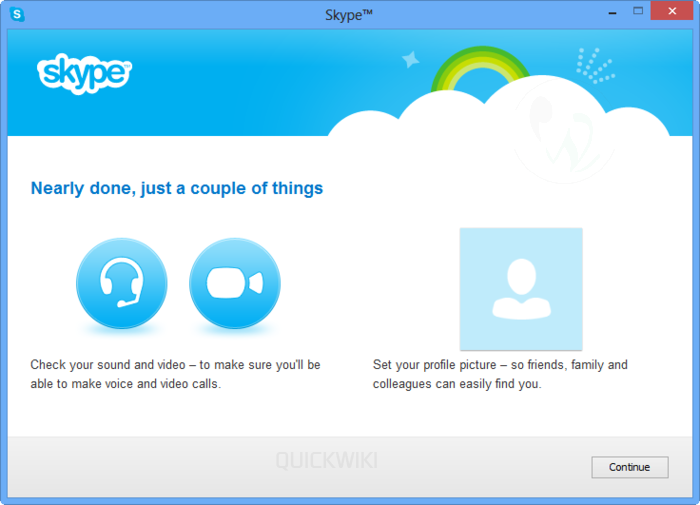Maximize the Skype window
This screenshot has width=700, height=505.
point(638,12)
